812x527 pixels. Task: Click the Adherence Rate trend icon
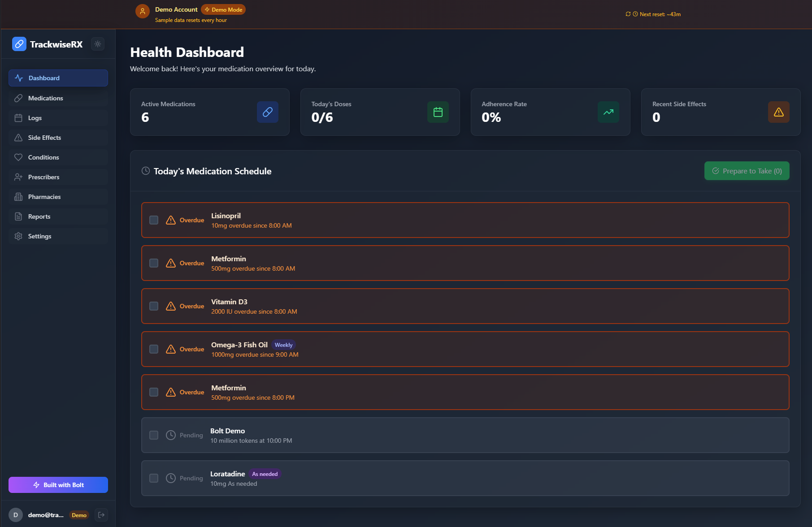(608, 112)
